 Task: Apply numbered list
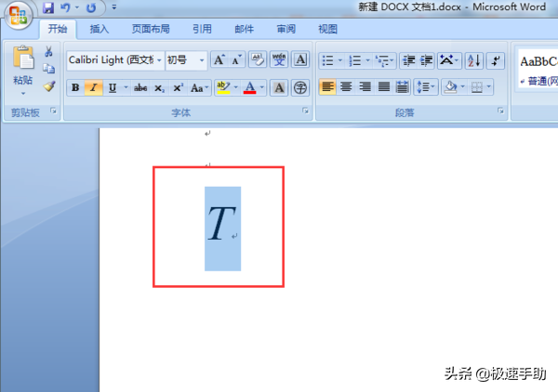point(355,60)
